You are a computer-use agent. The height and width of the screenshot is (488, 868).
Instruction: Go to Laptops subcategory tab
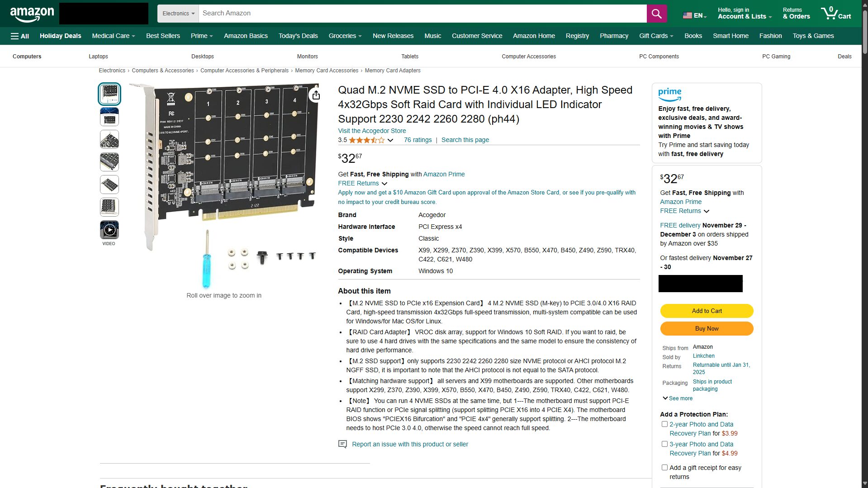pyautogui.click(x=98, y=57)
